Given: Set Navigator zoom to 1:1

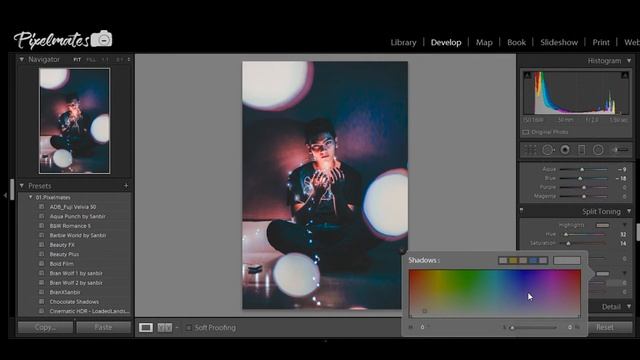Looking at the screenshot, I should [x=105, y=60].
